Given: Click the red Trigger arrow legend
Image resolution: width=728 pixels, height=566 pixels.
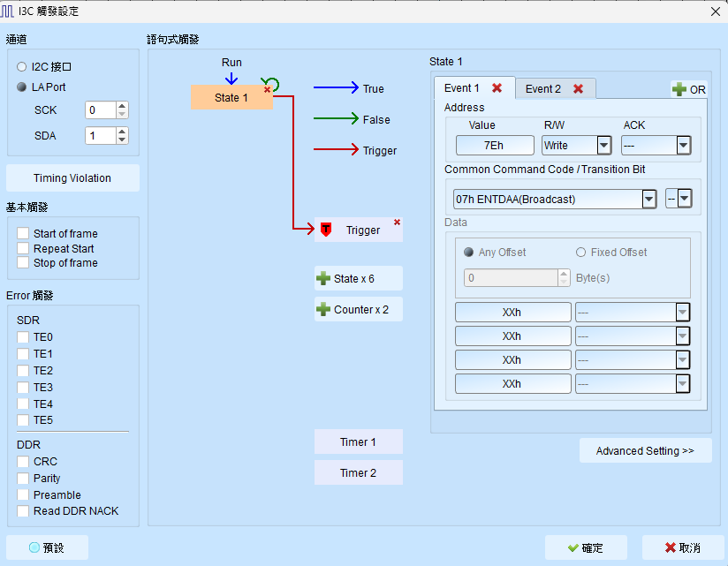Looking at the screenshot, I should [336, 149].
